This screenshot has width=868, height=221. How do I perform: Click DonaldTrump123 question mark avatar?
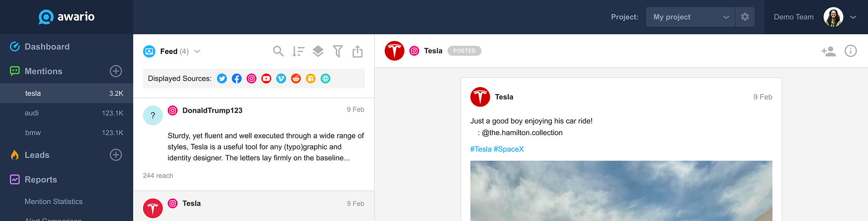point(153,115)
